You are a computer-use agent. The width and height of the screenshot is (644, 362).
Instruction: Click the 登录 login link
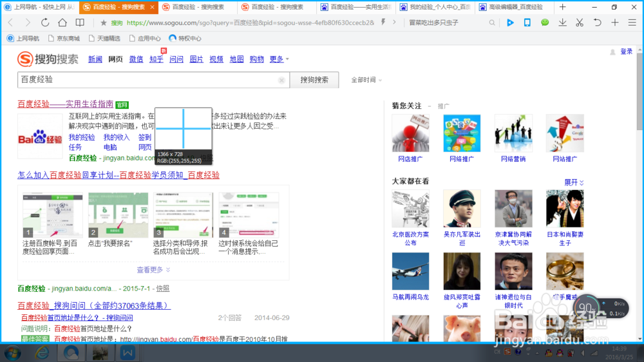[x=627, y=52]
